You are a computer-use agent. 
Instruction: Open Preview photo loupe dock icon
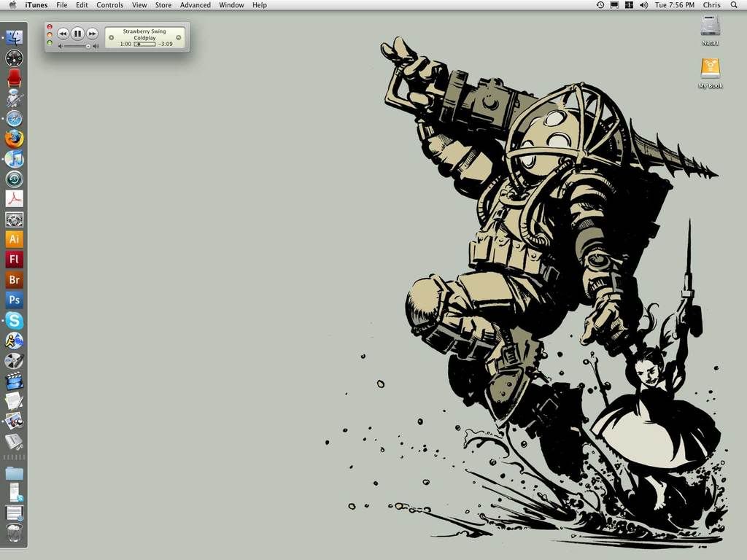click(x=15, y=421)
